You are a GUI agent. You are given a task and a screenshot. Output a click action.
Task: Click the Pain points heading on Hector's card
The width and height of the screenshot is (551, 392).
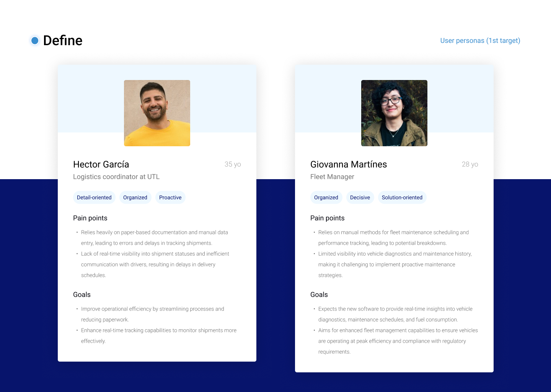click(90, 218)
